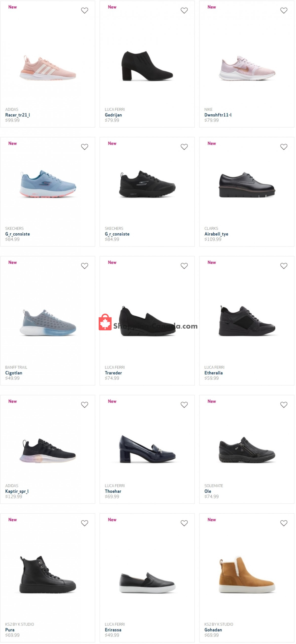The width and height of the screenshot is (296, 644).
Task: View the pink Adidas sneaker image
Action: coord(48,68)
